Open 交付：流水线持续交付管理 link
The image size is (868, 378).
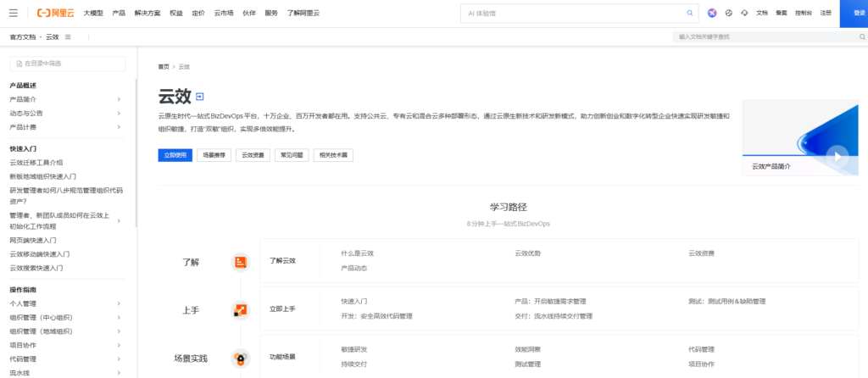click(x=553, y=316)
